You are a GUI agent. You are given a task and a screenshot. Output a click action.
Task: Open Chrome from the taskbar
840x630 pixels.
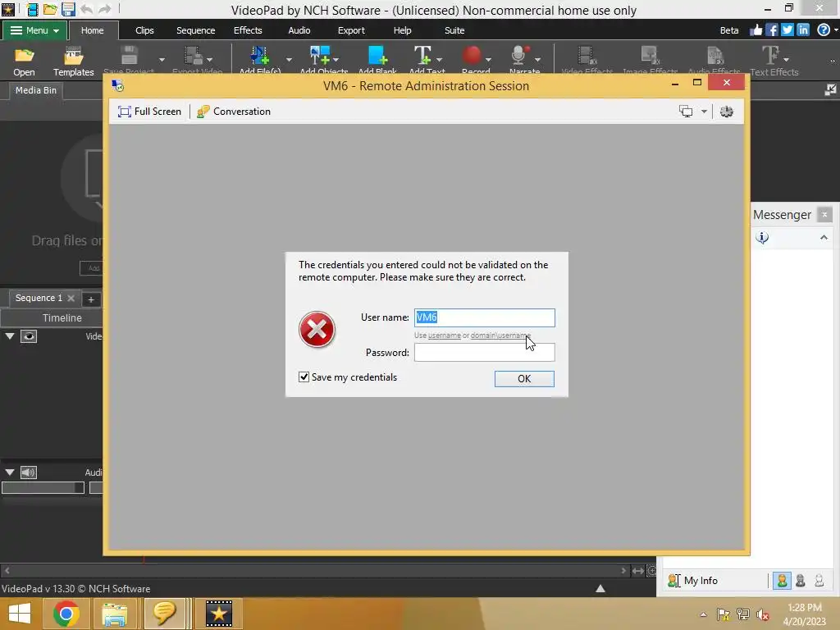[66, 614]
